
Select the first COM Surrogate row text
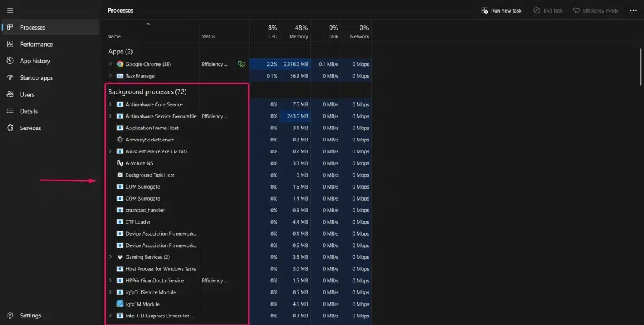(x=143, y=187)
